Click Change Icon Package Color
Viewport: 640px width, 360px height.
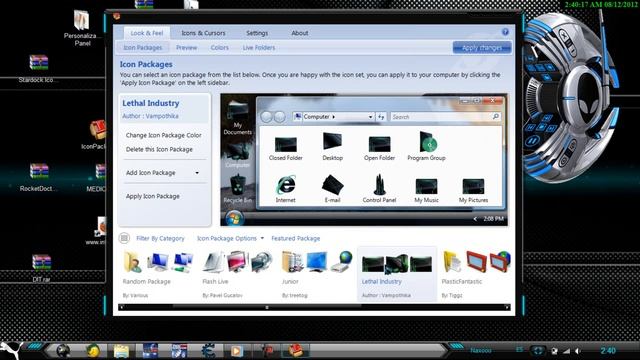pos(164,135)
